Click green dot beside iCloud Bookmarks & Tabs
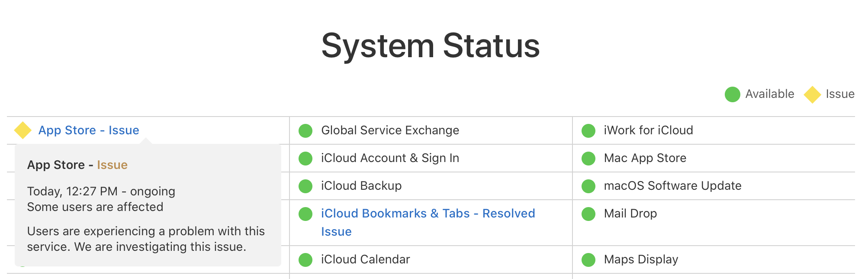The width and height of the screenshot is (868, 279). (x=305, y=214)
